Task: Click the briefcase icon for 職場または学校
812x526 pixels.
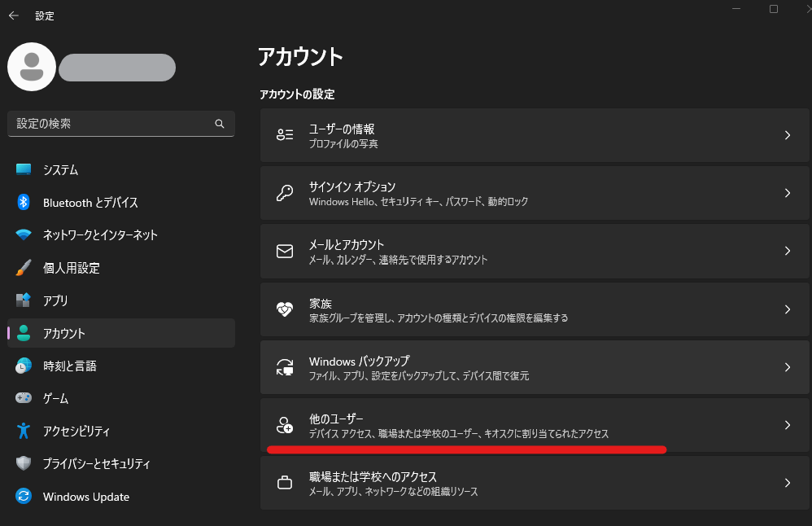Action: point(284,483)
